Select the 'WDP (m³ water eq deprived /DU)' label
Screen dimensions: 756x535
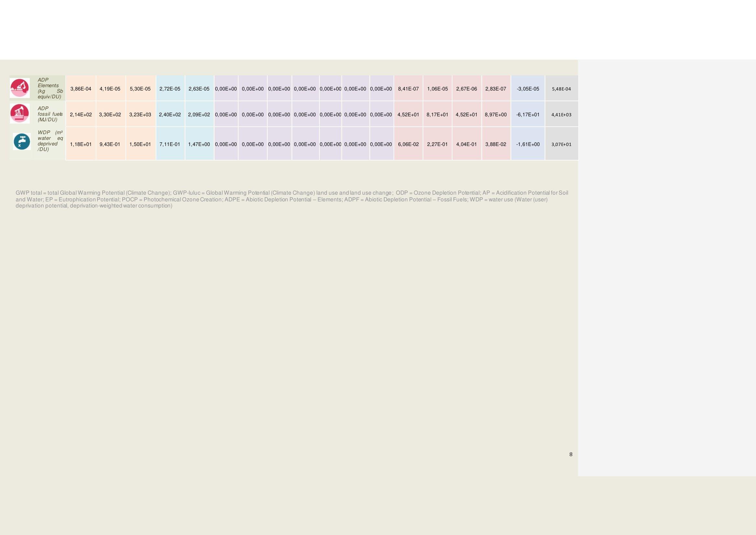(x=50, y=141)
